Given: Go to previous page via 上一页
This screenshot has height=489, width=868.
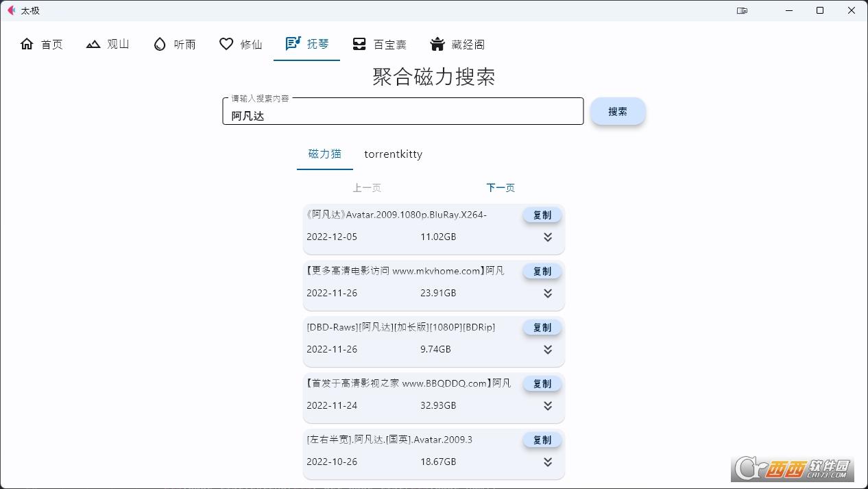Looking at the screenshot, I should [x=367, y=188].
